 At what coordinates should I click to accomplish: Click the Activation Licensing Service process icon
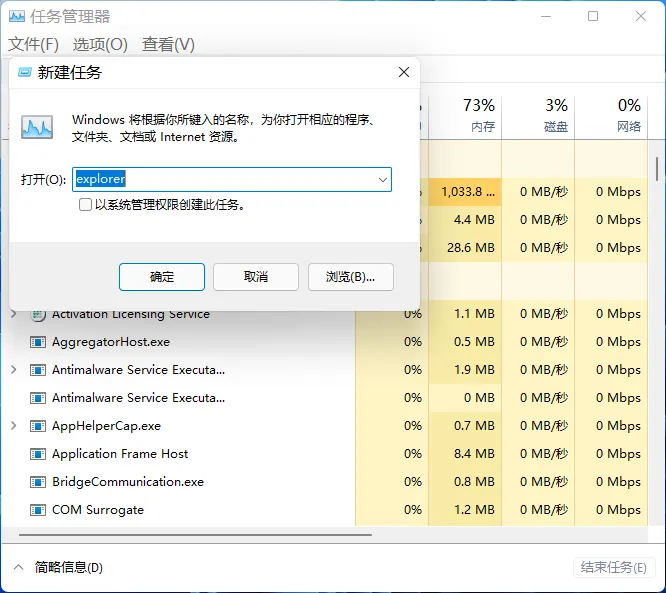pos(38,315)
